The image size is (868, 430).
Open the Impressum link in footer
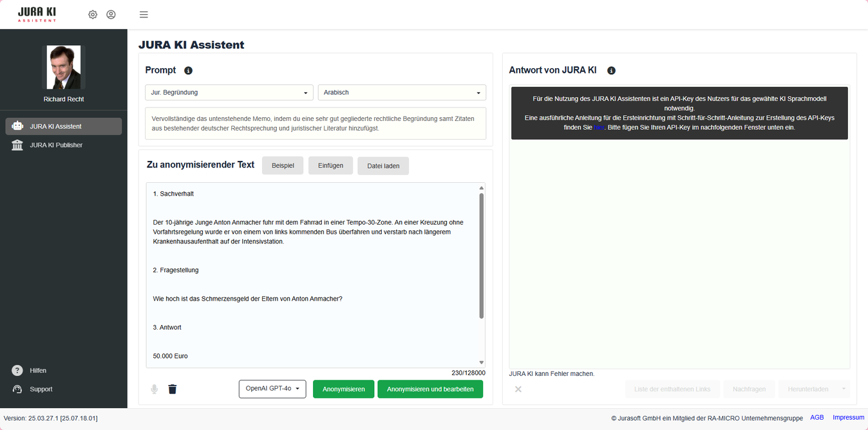click(x=848, y=418)
